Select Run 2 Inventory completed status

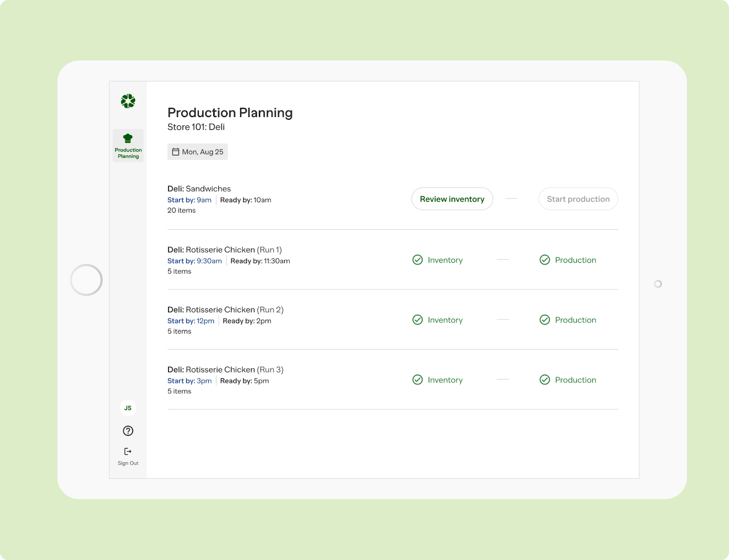[x=437, y=320]
